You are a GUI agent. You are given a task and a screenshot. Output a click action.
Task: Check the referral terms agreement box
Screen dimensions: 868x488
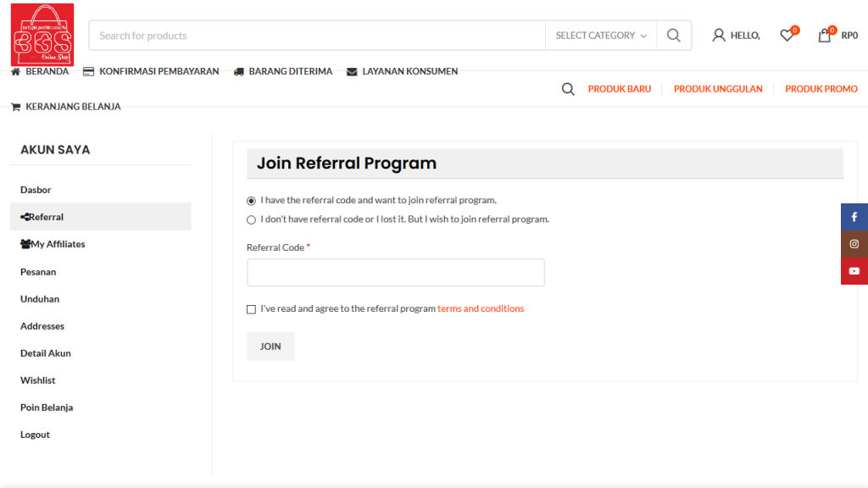click(x=251, y=308)
